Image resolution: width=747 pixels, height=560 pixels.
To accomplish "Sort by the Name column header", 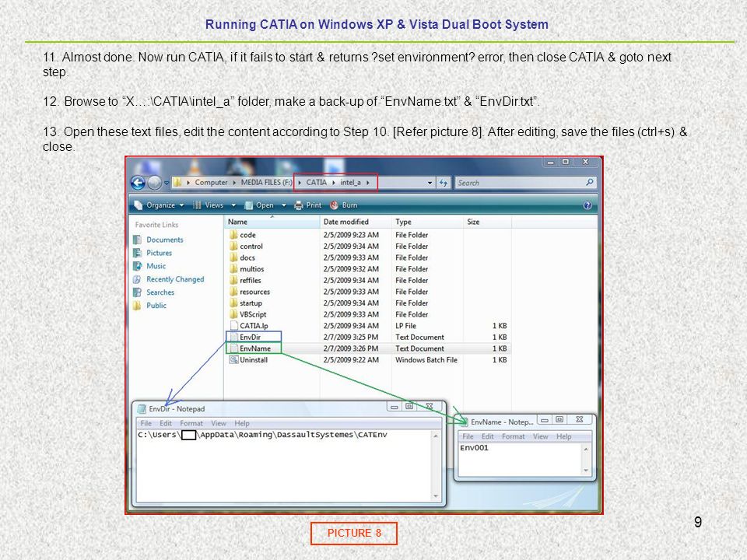I will [x=272, y=222].
